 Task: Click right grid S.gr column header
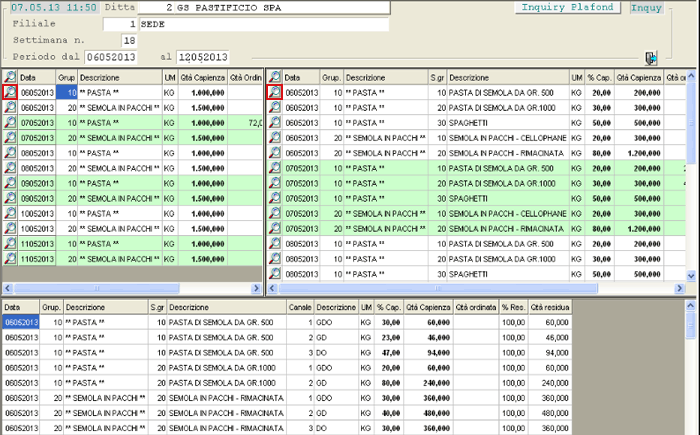[x=438, y=78]
